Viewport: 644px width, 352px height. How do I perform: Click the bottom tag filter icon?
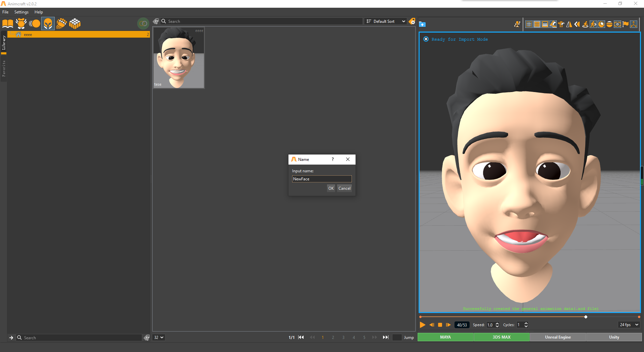[147, 338]
